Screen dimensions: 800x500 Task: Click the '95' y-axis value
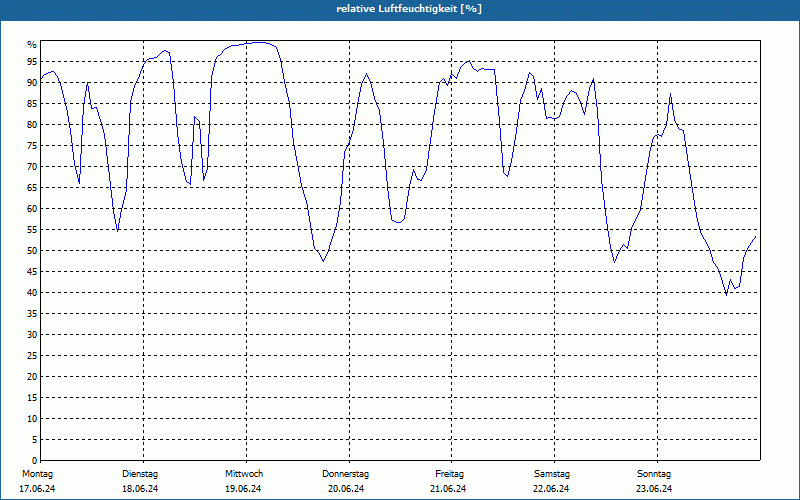(x=32, y=62)
